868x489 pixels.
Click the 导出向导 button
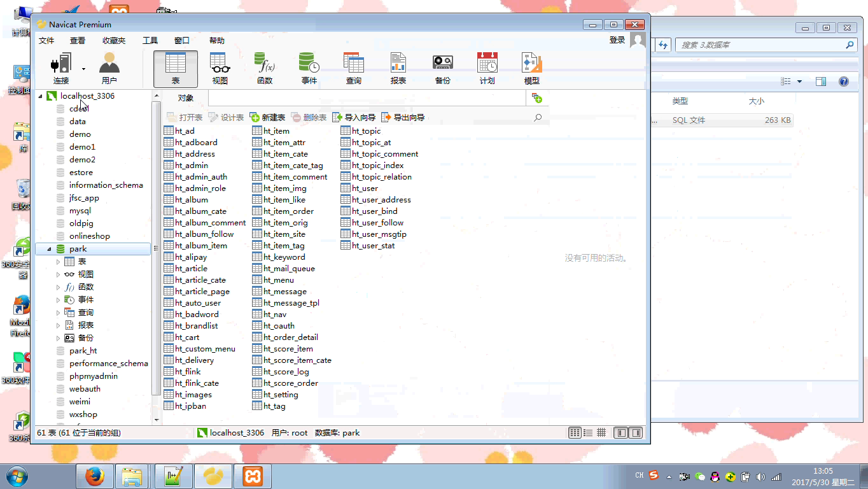click(403, 117)
